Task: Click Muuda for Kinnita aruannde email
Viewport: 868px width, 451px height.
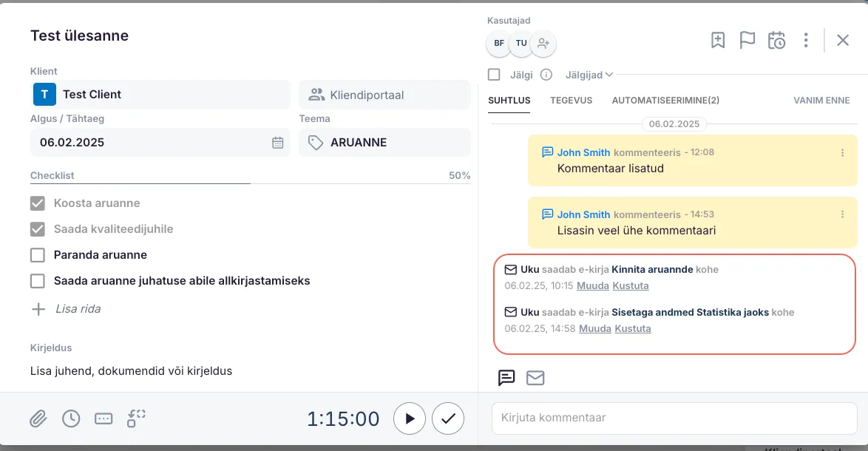Action: pos(593,285)
